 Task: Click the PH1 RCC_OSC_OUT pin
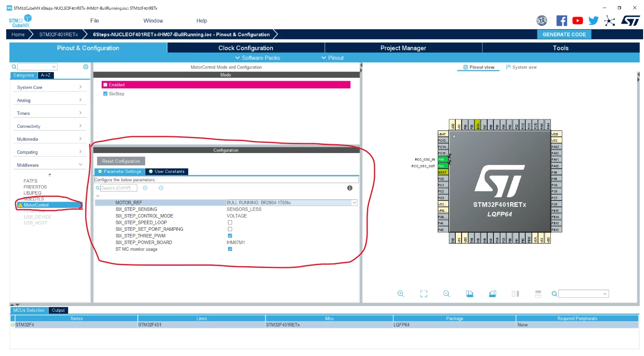point(443,166)
